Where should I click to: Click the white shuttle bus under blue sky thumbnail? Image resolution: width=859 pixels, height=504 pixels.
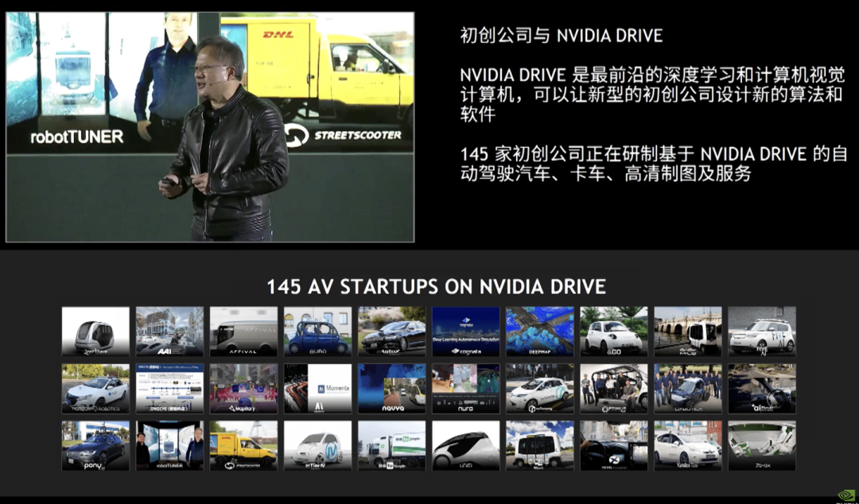(x=540, y=445)
